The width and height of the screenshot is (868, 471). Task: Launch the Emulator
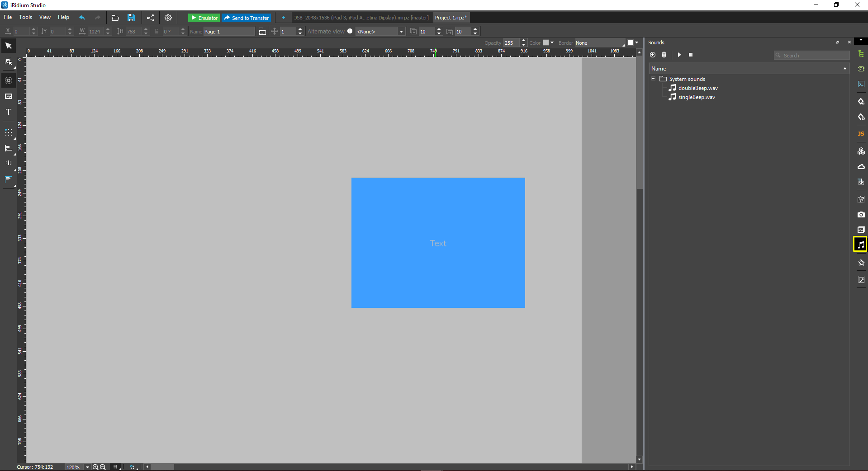coord(204,18)
